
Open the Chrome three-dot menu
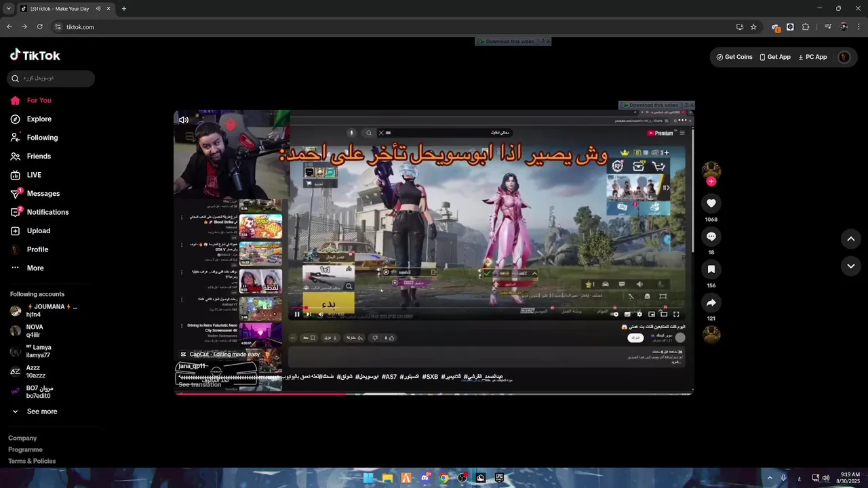click(x=859, y=27)
